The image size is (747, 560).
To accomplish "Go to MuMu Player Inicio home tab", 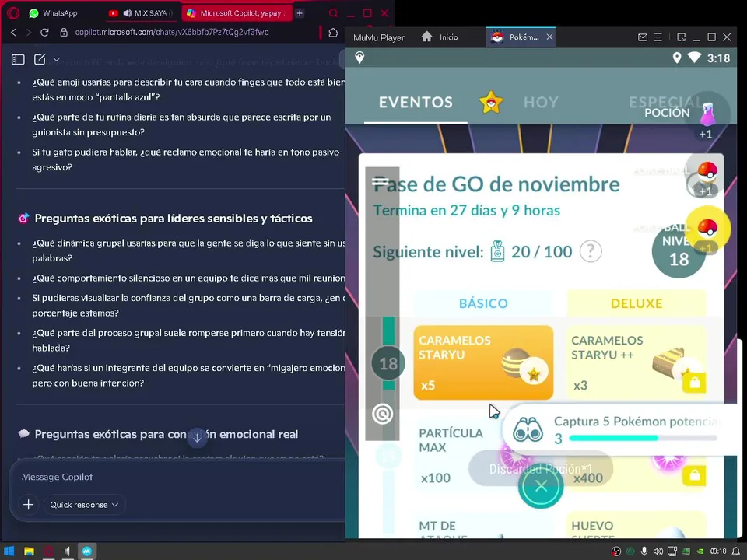I will (440, 37).
